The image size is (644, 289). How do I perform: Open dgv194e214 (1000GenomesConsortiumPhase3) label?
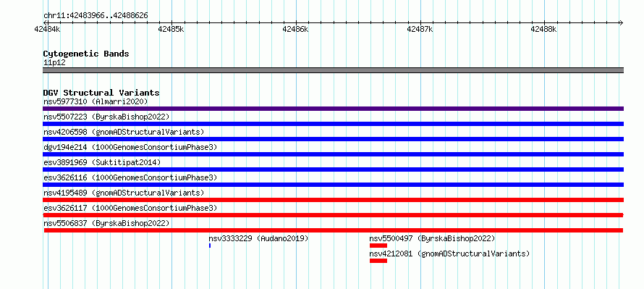coord(130,147)
